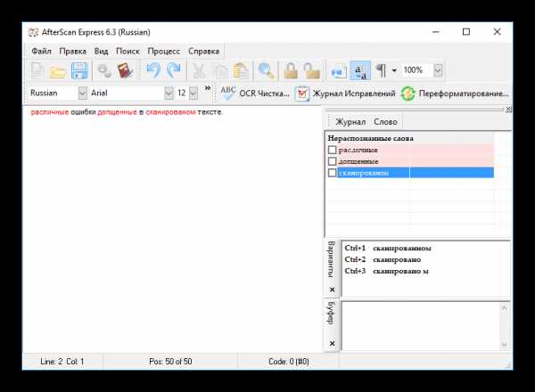Open Журнал Исправлений

pos(345,93)
